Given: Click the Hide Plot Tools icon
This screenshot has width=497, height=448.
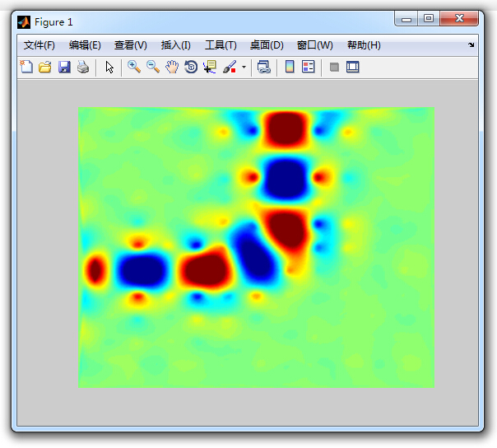Looking at the screenshot, I should [334, 67].
